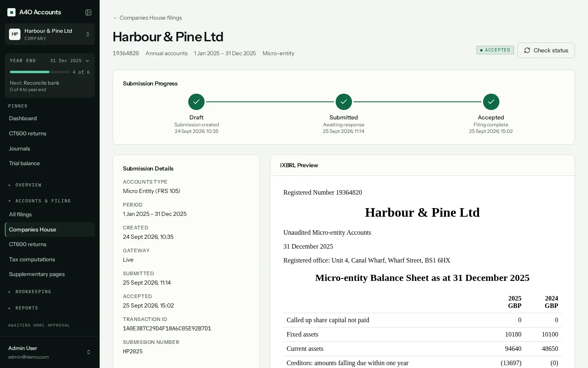Select Companies House in sidebar
Screen dimensions: 588x368
click(50, 230)
